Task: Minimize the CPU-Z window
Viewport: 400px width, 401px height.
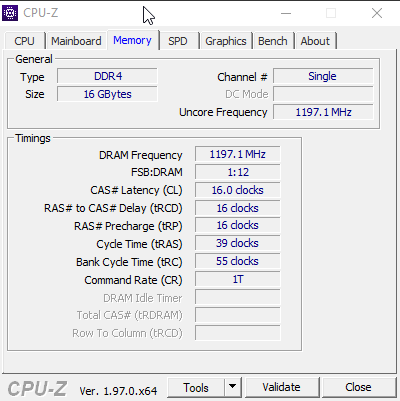Action: pos(286,13)
